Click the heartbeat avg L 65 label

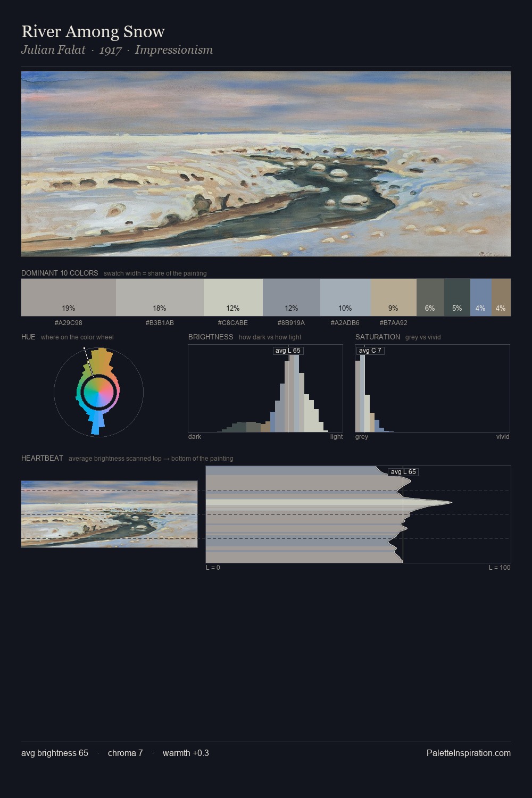[x=403, y=472]
